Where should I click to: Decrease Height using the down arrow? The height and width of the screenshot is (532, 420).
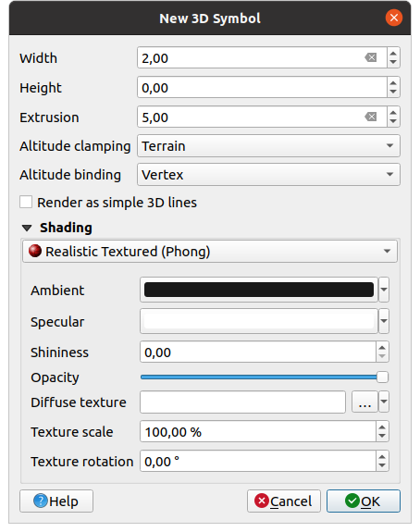[393, 92]
